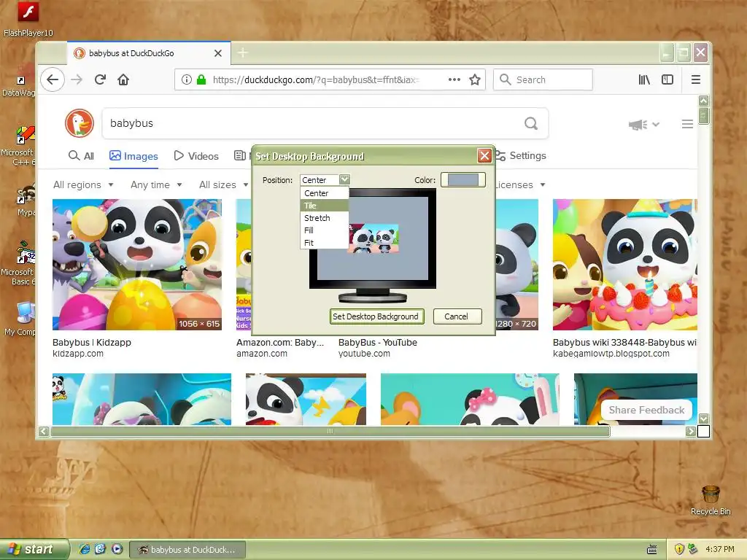Open page actions three-dot menu

454,79
